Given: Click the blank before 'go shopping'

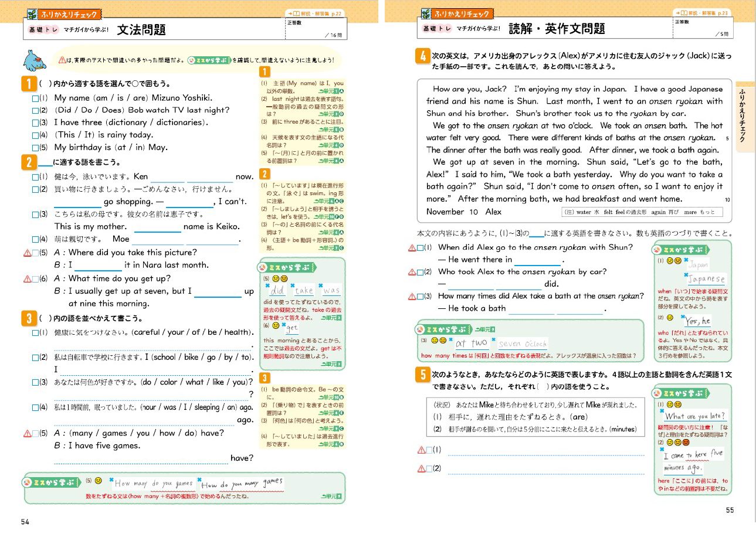Looking at the screenshot, I should point(77,202).
